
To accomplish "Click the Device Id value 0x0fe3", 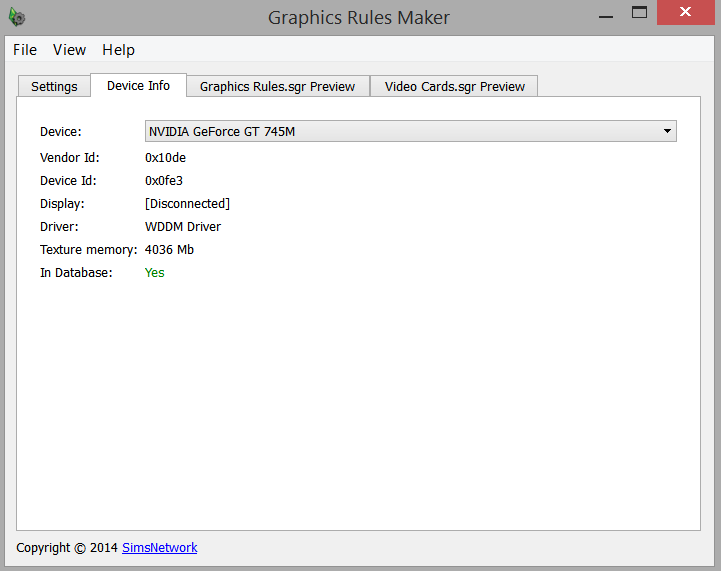I will click(x=164, y=181).
